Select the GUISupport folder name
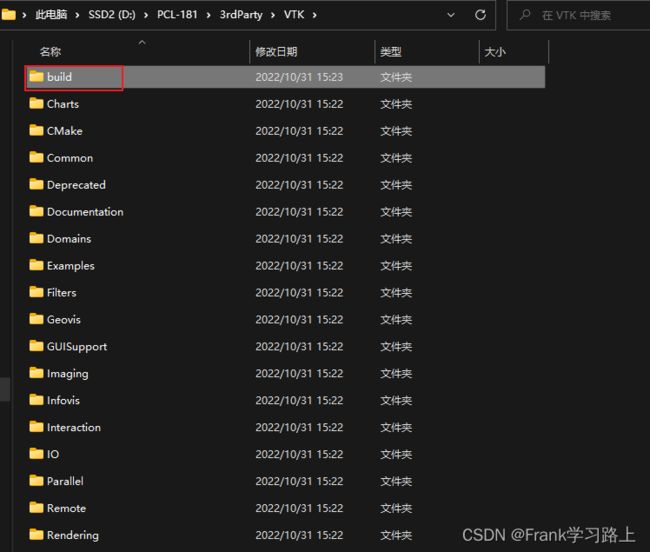Screen dimensions: 650x552 pos(77,347)
